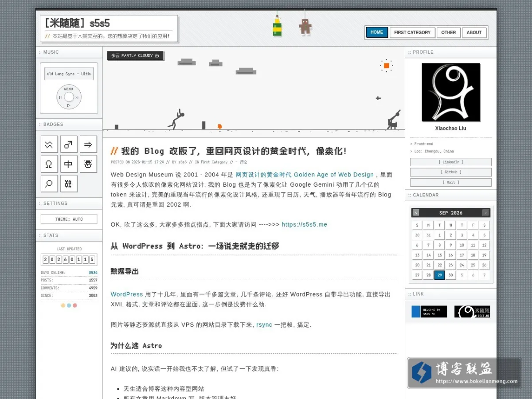532x399 pixels.
Task: Open the WELCOME TO S5S5.ME banner
Action: (429, 312)
